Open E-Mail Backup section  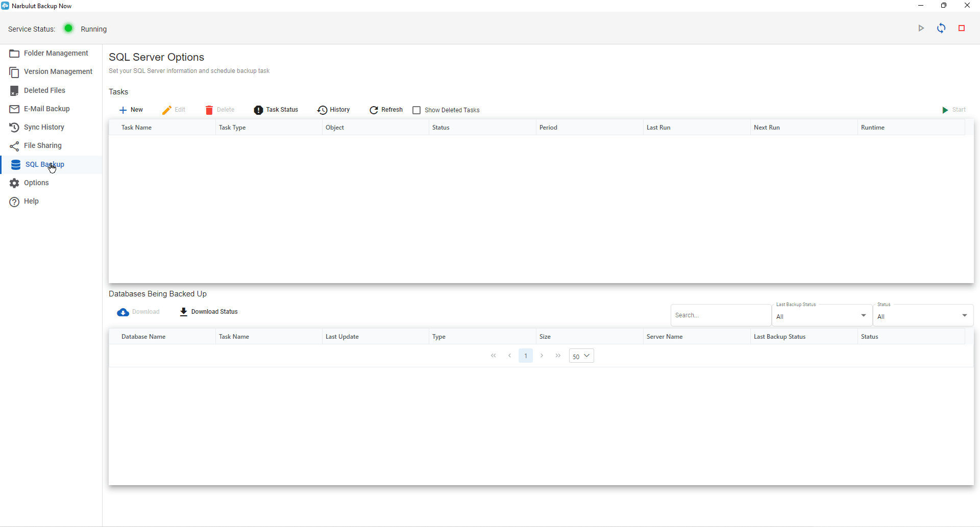pyautogui.click(x=51, y=109)
